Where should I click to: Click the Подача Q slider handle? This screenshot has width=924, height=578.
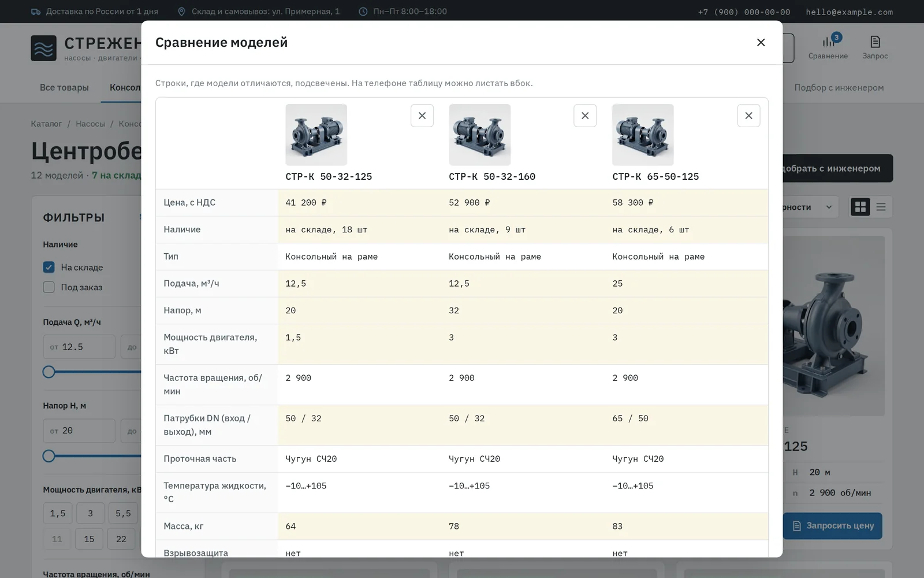49,372
